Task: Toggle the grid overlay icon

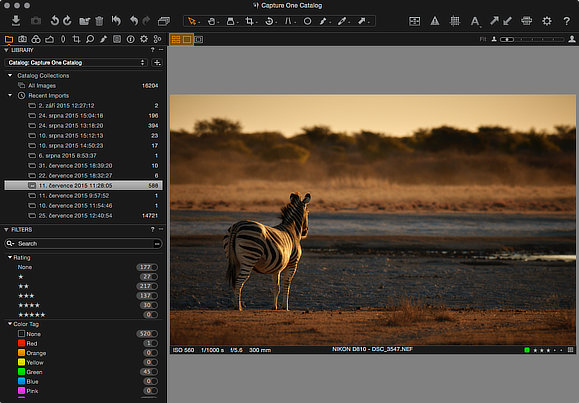Action: coord(455,21)
